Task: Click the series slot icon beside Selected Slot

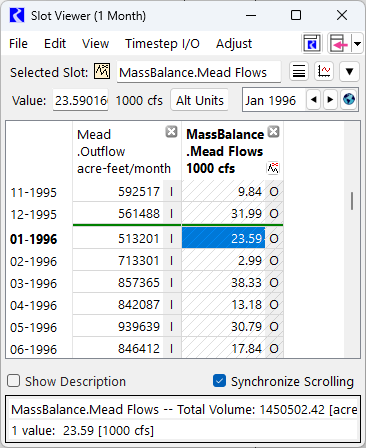Action: [x=102, y=71]
